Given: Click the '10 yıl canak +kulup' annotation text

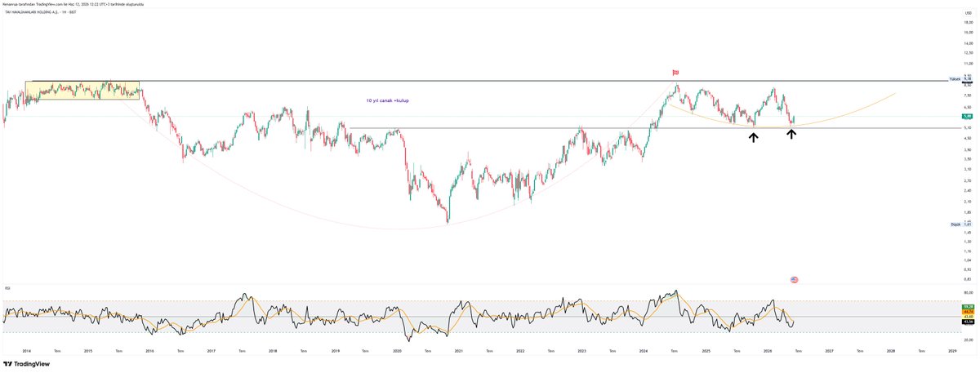Looking at the screenshot, I should (x=388, y=101).
